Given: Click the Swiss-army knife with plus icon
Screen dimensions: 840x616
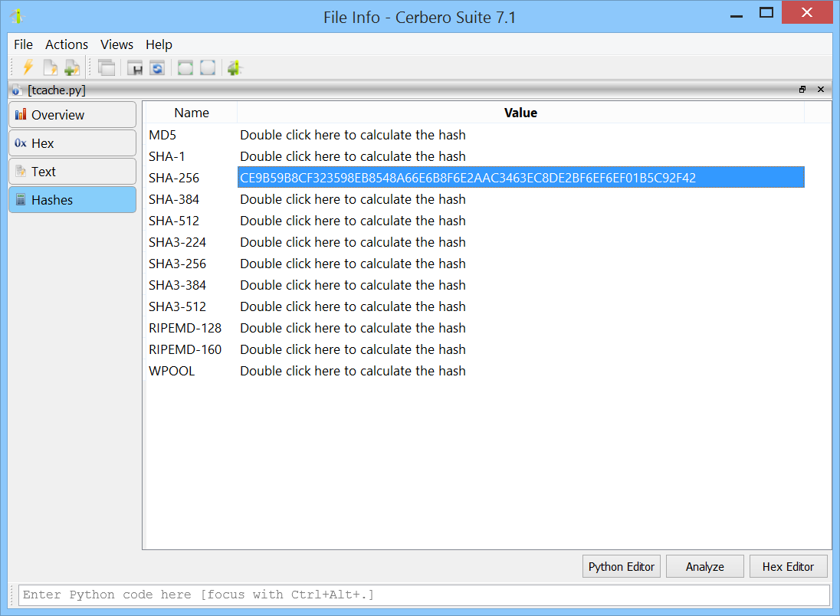Looking at the screenshot, I should click(x=234, y=68).
